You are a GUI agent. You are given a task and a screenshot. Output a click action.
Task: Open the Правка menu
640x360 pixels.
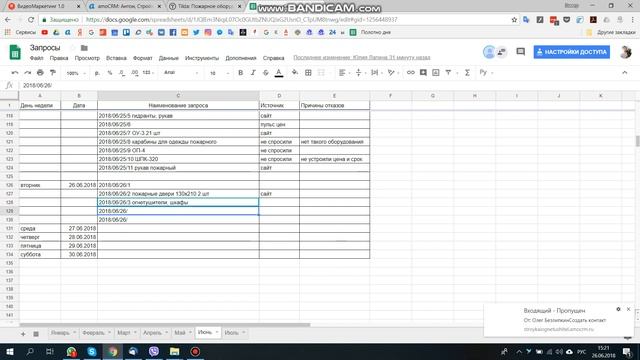tap(59, 58)
